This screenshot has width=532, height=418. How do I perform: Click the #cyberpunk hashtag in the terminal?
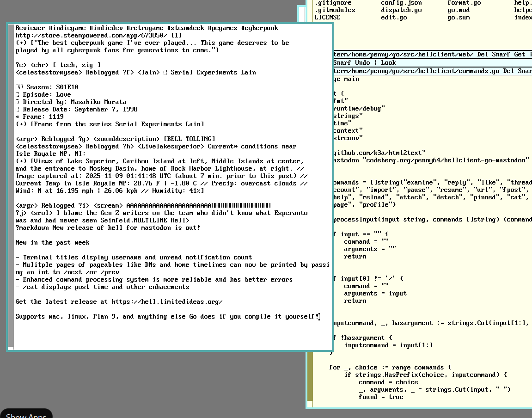pos(259,28)
